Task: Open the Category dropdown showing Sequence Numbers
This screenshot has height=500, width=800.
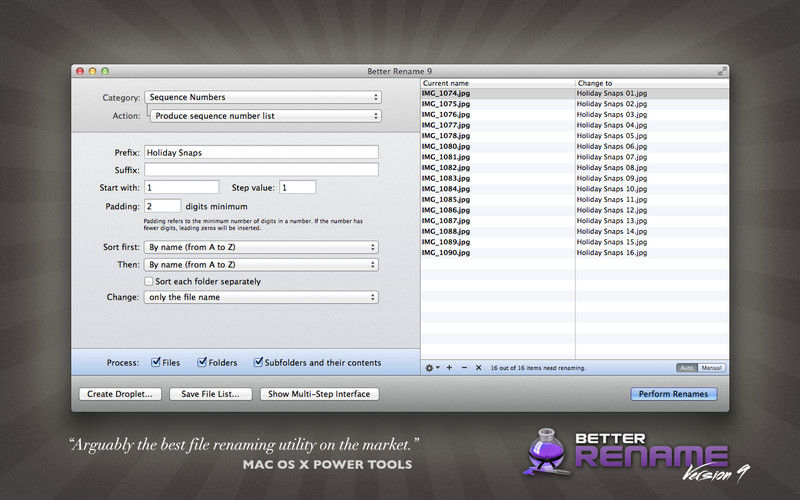Action: coord(263,97)
